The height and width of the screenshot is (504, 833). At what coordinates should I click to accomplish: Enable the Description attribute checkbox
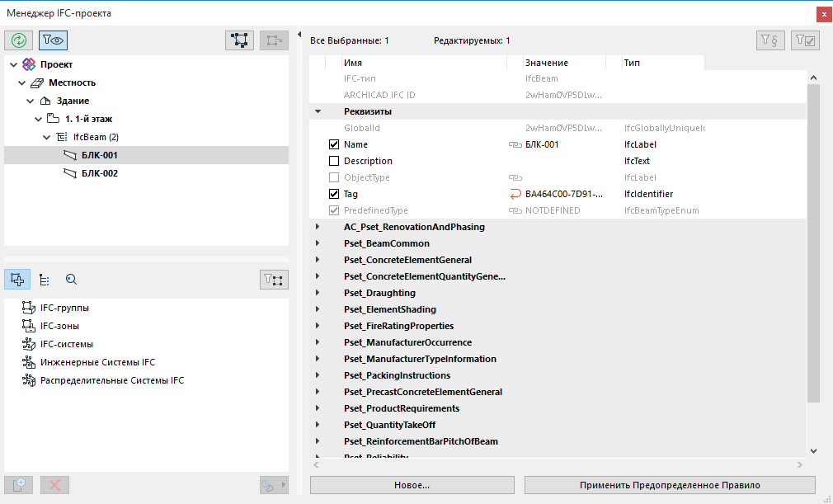coord(334,161)
